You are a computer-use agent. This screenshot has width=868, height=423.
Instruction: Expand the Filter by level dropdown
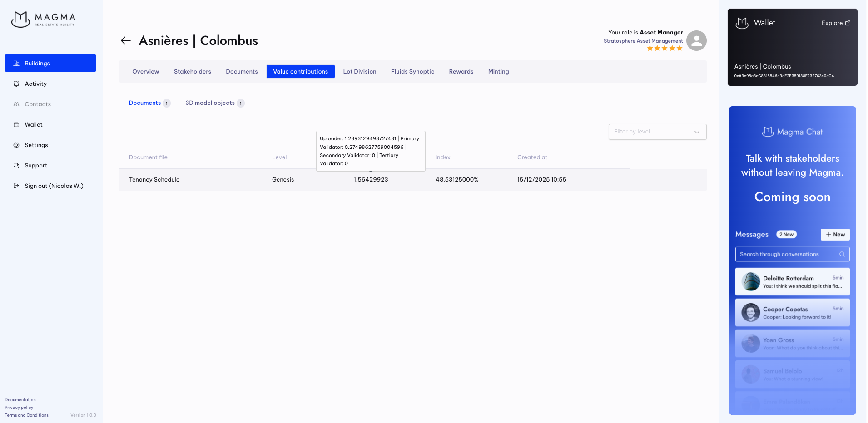pyautogui.click(x=657, y=132)
